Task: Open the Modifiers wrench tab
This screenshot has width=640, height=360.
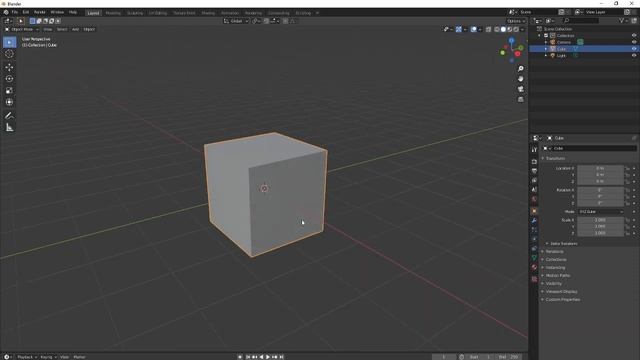Action: click(534, 220)
